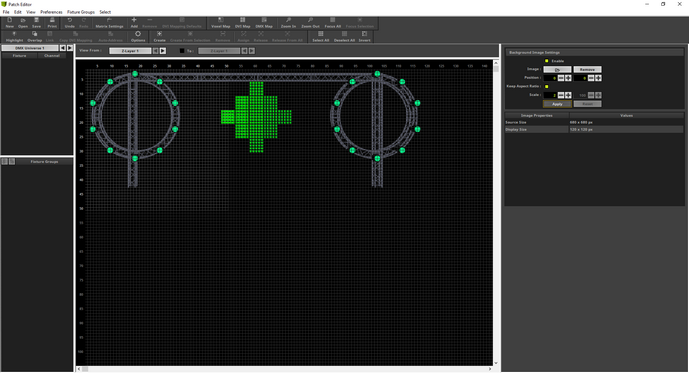Click the Remove image button

[x=587, y=69]
